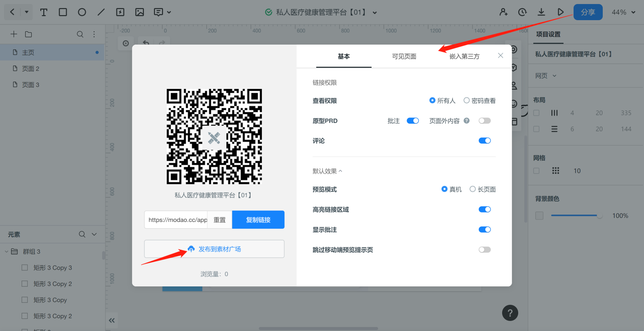Enable the grid checkbox under 网格
Screen dimensions: 644x331
coord(536,171)
